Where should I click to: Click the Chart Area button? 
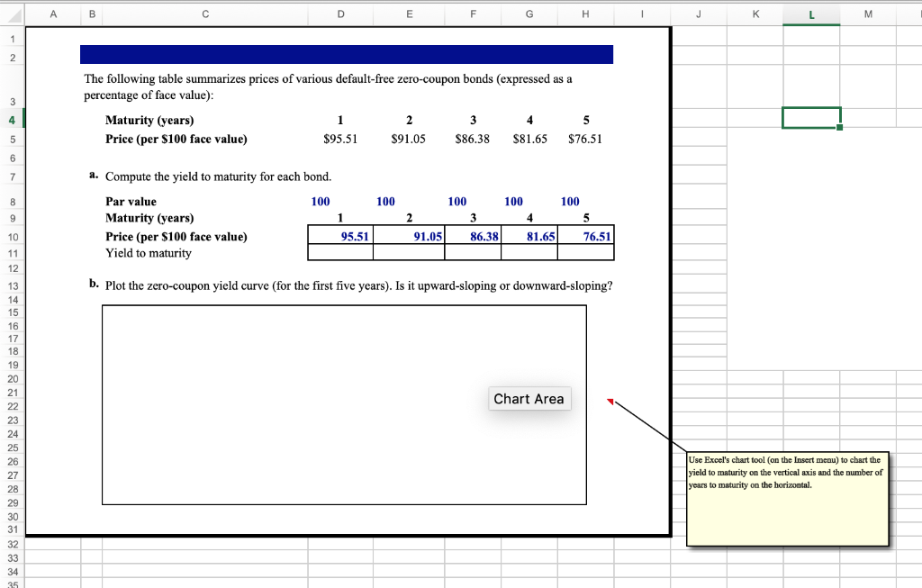click(x=529, y=398)
